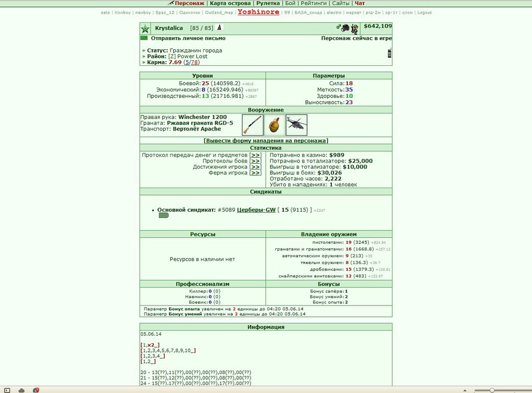
Task: Open the Чат menu item
Action: [x=360, y=3]
